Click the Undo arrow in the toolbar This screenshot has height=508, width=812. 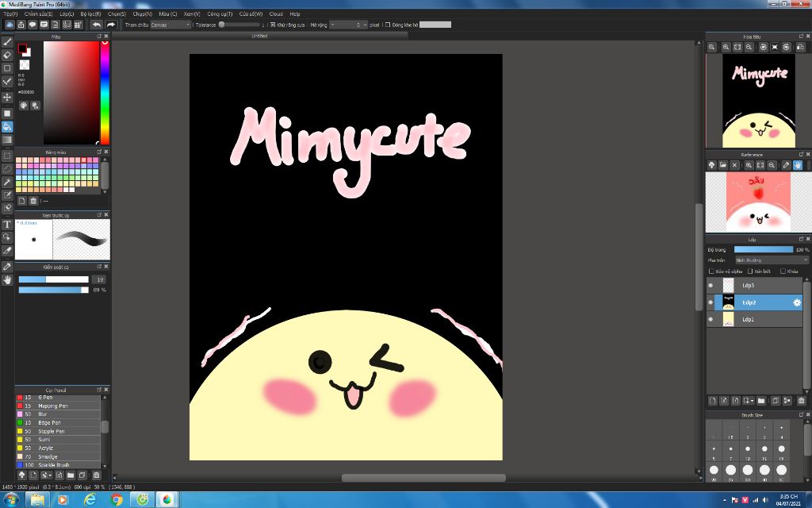coord(96,25)
